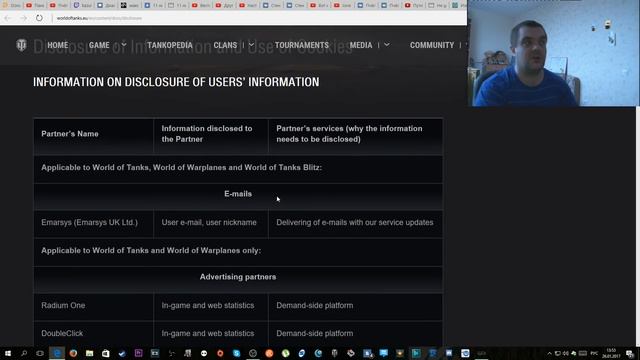640x360 pixels.
Task: Select the DoubleClick partner cell
Action: [x=93, y=333]
